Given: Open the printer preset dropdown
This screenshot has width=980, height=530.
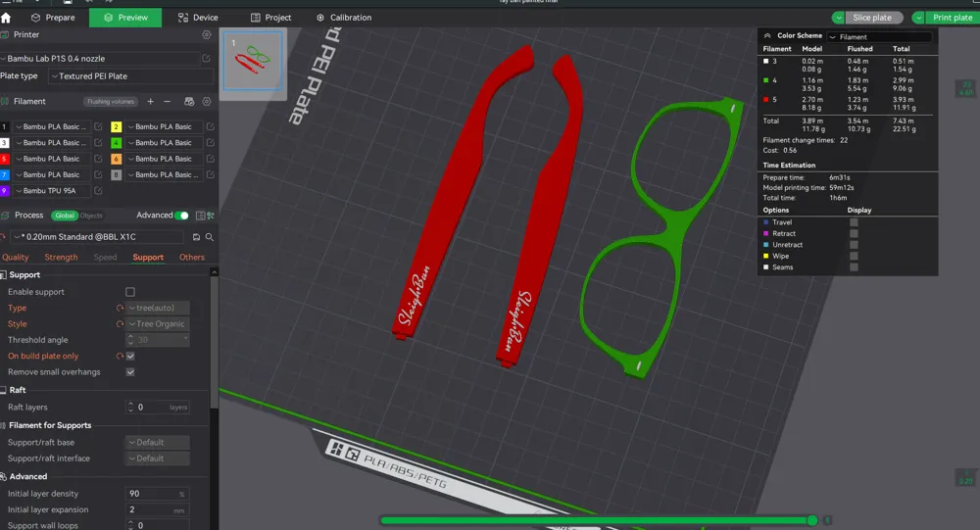Looking at the screenshot, I should [100, 58].
